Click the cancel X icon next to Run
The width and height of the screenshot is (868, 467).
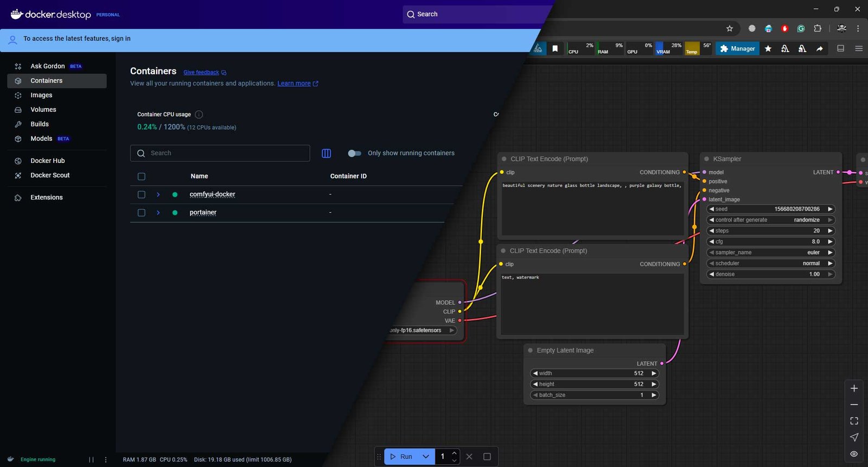tap(469, 457)
